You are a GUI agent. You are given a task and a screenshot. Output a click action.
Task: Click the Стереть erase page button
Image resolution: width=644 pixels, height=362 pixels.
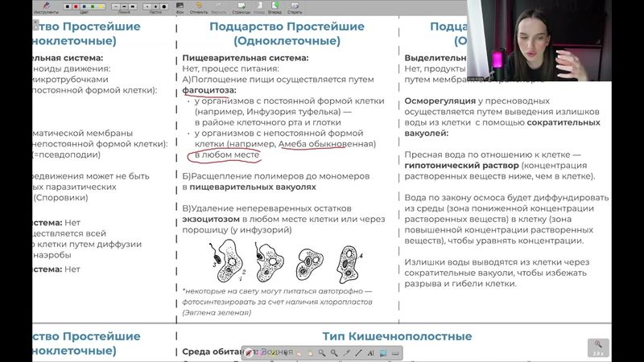[295, 7]
